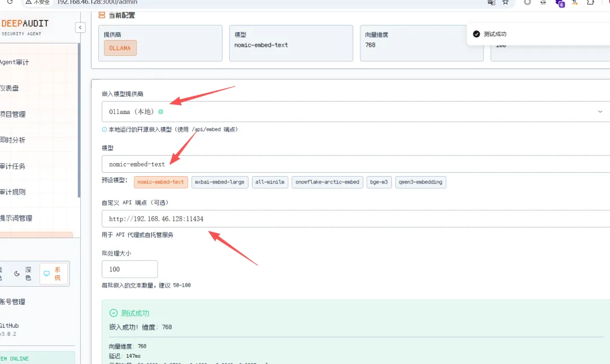
Task: Click the browser address bar URL
Action: 97,2
